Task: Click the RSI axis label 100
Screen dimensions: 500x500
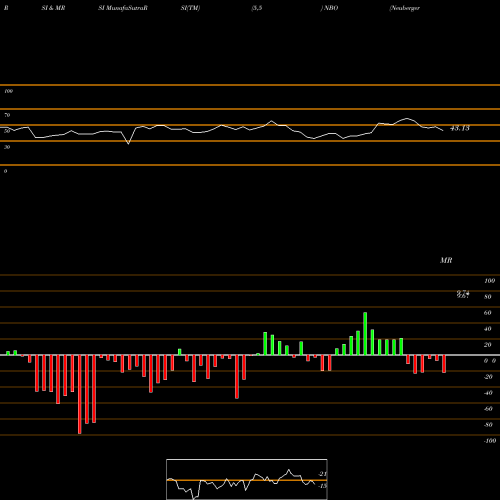Action: click(x=8, y=91)
